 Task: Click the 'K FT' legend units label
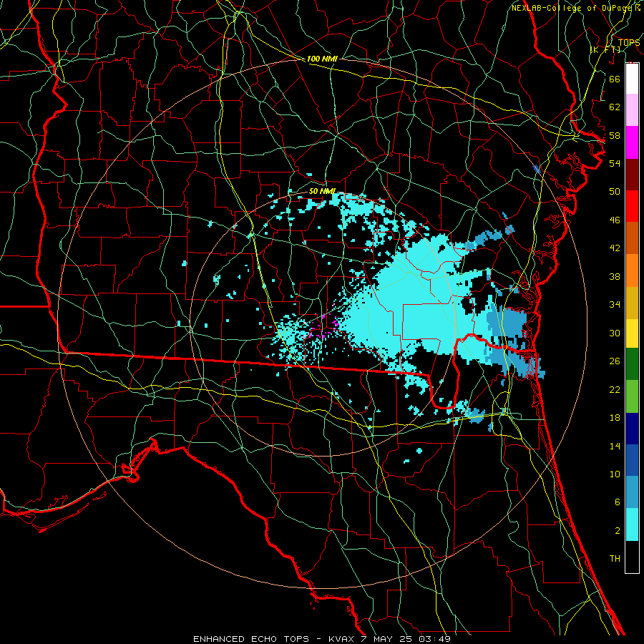tap(605, 50)
